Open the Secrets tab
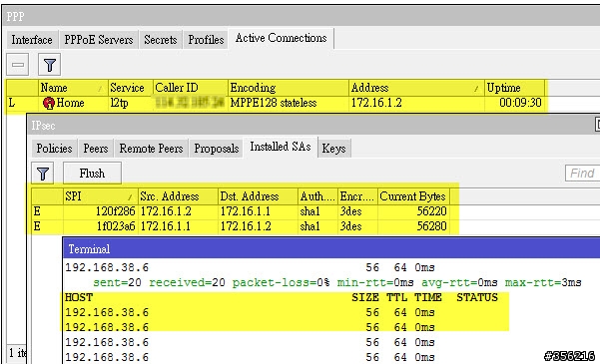600x364 pixels. click(x=161, y=40)
